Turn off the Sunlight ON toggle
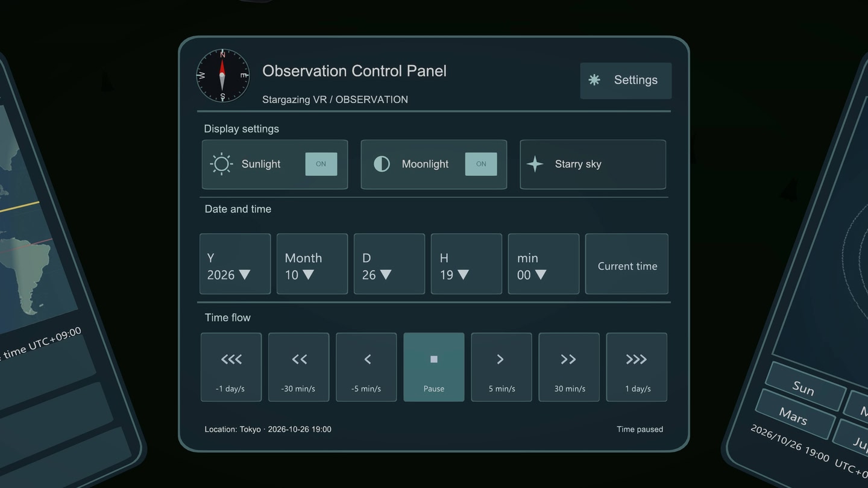The height and width of the screenshot is (488, 868). 321,164
